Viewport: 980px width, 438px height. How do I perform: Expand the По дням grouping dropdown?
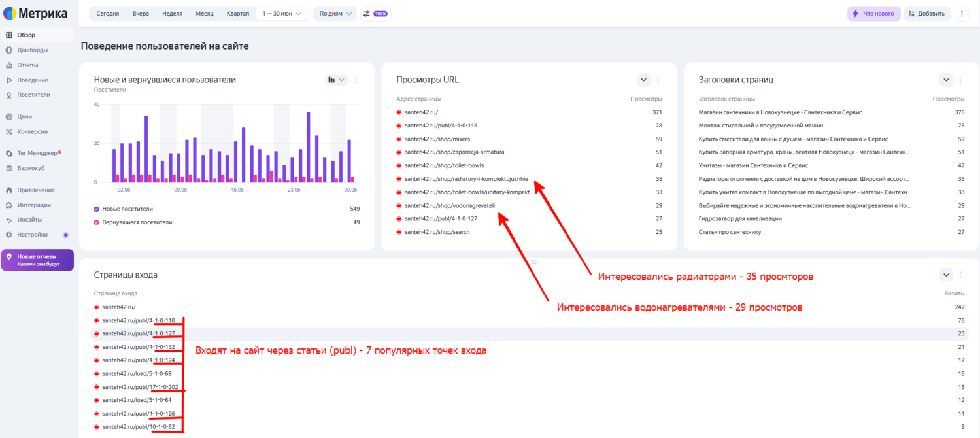(335, 14)
